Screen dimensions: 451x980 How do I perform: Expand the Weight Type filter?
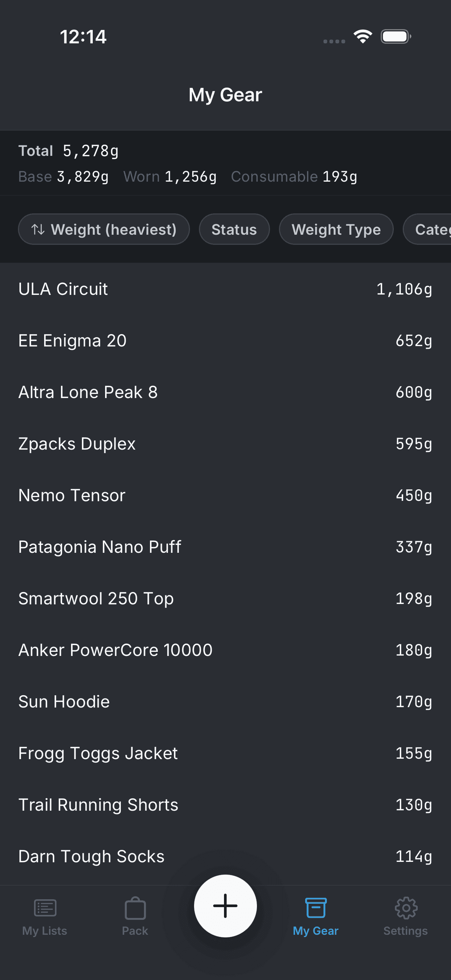click(x=336, y=229)
